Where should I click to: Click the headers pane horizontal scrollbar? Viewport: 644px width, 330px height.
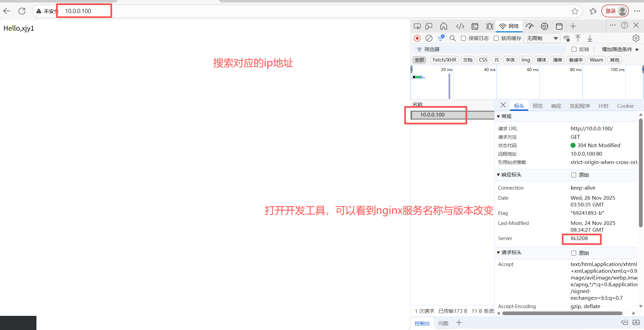pyautogui.click(x=562, y=313)
